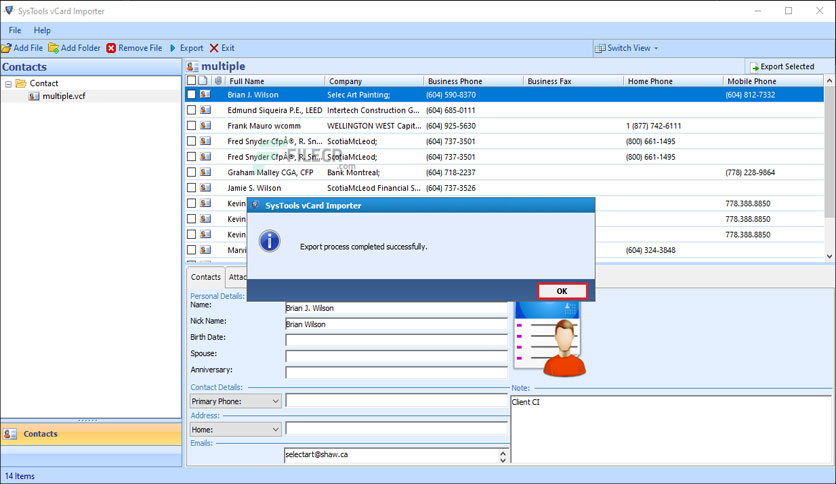Click the contact photo placeholder image

tap(549, 339)
